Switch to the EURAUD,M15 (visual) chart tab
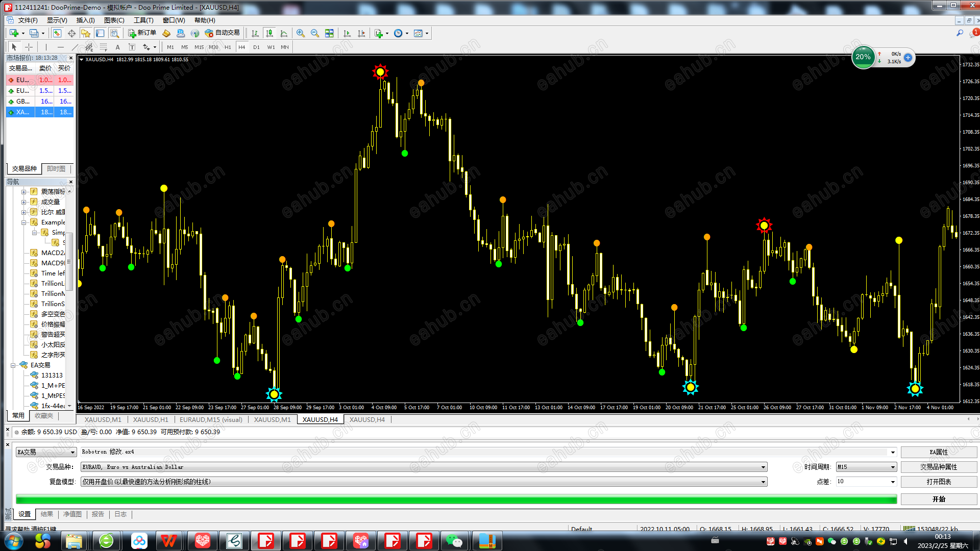The width and height of the screenshot is (980, 551). point(211,420)
